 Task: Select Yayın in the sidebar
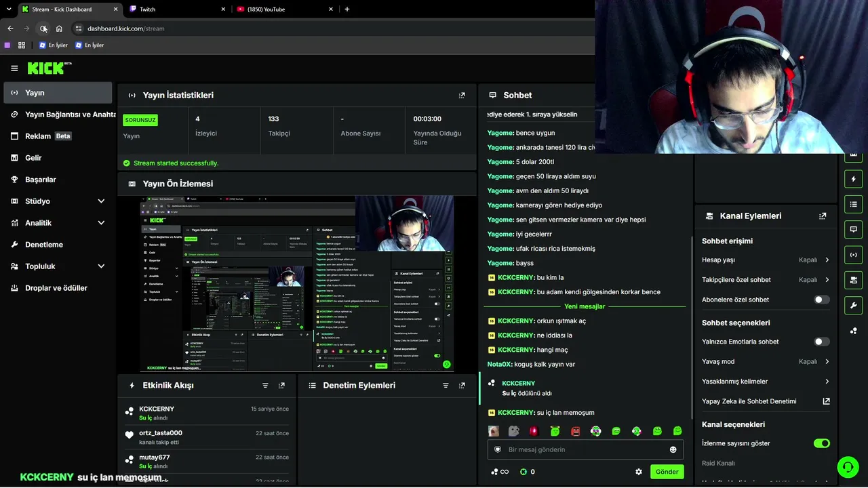(x=58, y=93)
